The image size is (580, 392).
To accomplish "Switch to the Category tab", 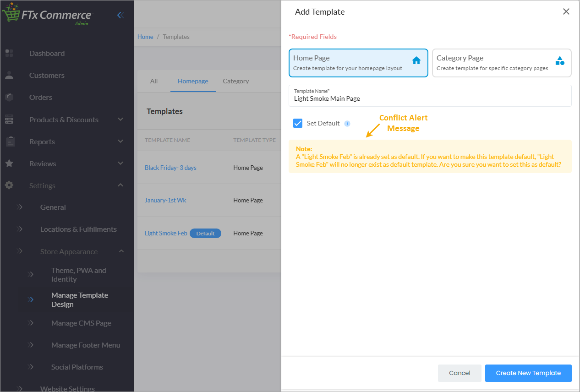I will click(236, 81).
